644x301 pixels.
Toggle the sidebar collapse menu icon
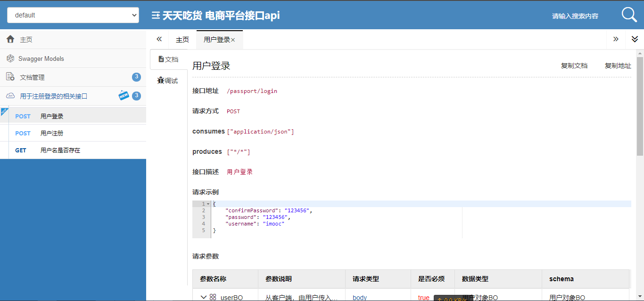point(156,16)
